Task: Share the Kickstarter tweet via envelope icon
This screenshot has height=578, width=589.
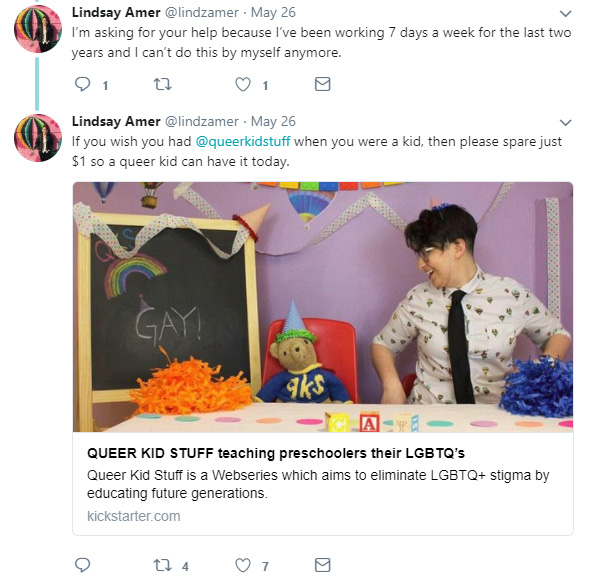Action: [322, 565]
